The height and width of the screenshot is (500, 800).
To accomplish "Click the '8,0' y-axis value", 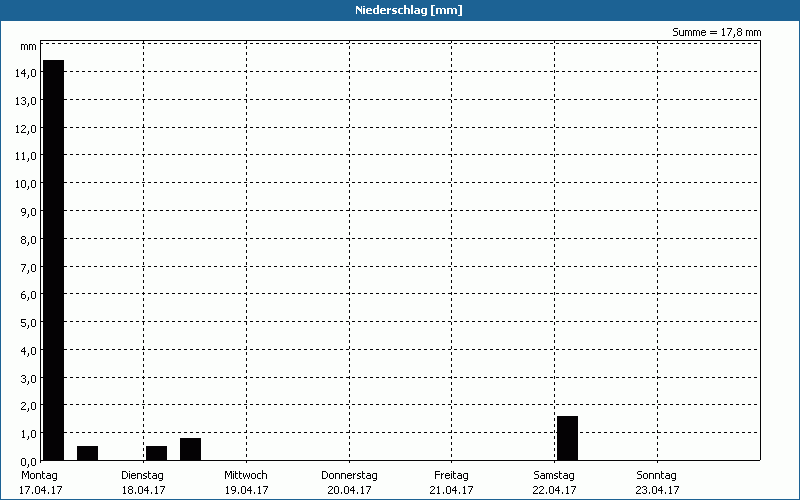I will pos(28,240).
